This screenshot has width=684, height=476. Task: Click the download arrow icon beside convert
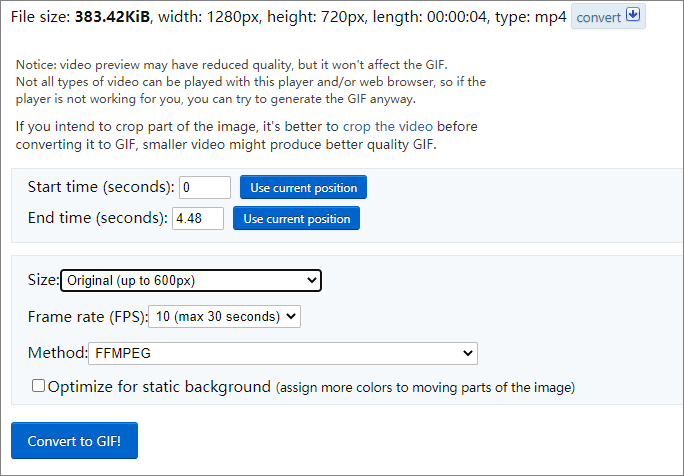pos(633,14)
